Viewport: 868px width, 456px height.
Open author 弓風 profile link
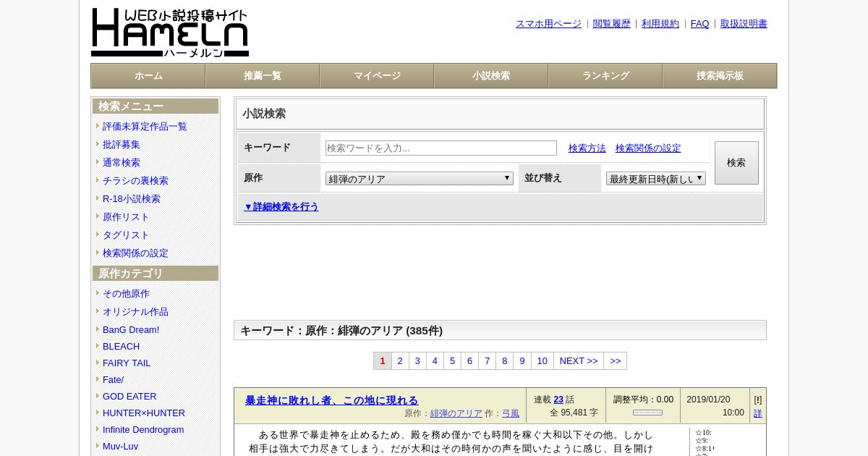tap(511, 413)
